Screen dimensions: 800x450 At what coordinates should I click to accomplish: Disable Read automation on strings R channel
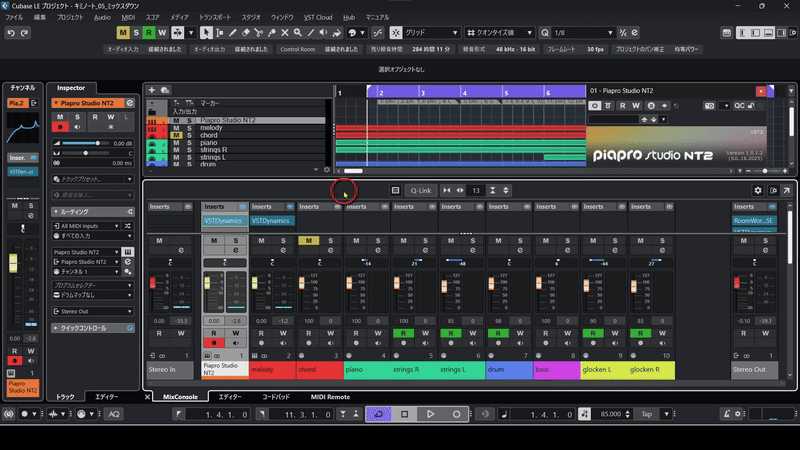click(x=403, y=333)
